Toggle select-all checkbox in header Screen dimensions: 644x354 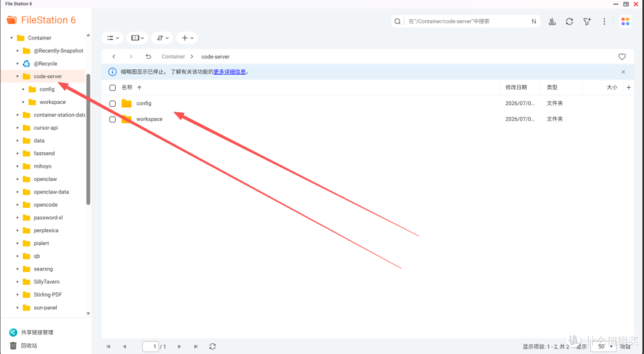coord(113,88)
